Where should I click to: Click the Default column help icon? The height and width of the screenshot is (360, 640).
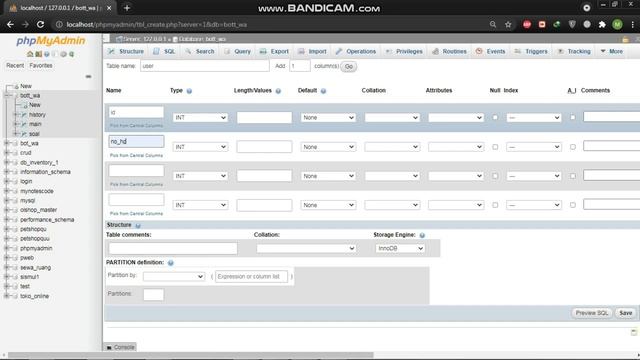[323, 91]
